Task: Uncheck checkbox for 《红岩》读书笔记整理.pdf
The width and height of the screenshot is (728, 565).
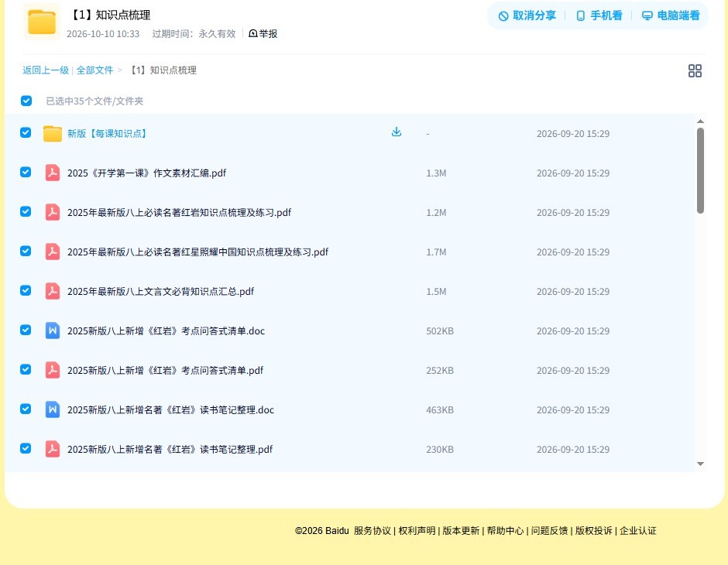Action: (x=26, y=448)
